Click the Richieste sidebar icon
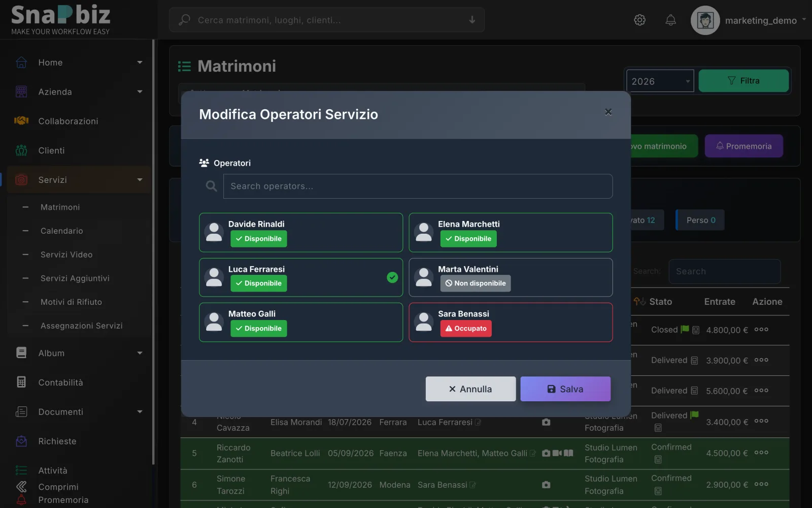The width and height of the screenshot is (812, 508). point(21,441)
